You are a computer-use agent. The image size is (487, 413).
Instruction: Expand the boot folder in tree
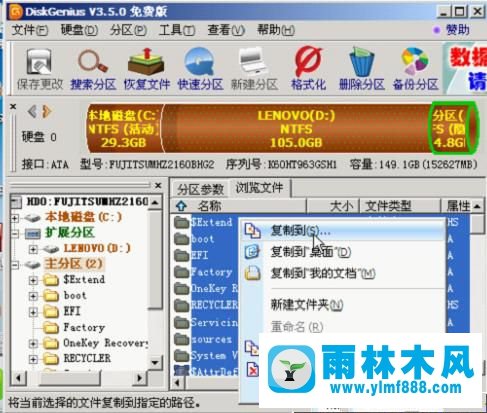coord(33,296)
